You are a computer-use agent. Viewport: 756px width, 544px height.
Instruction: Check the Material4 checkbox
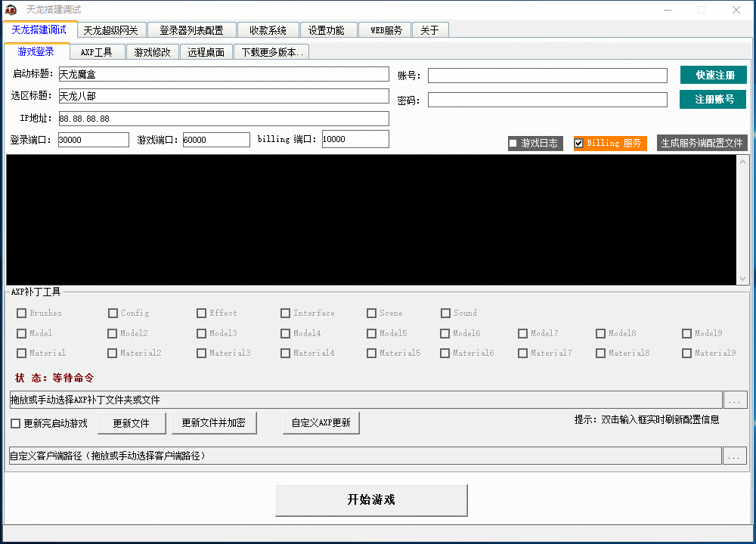coord(286,353)
